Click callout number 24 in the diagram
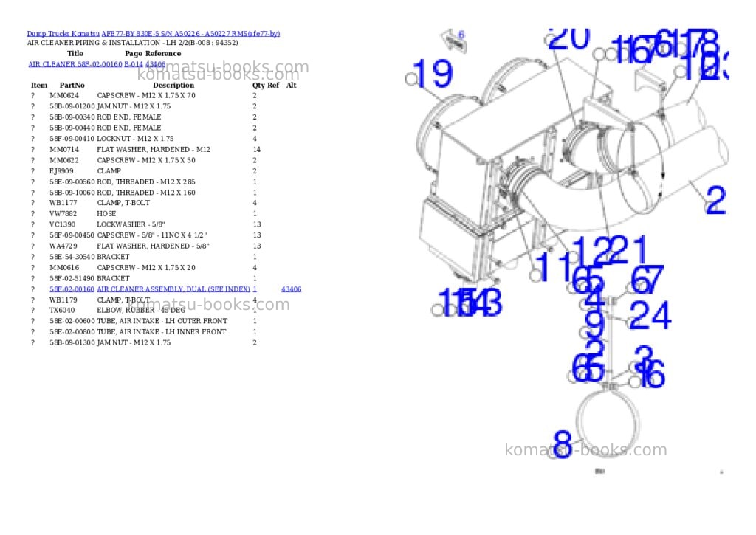This screenshot has height=535, width=756. pos(650,315)
